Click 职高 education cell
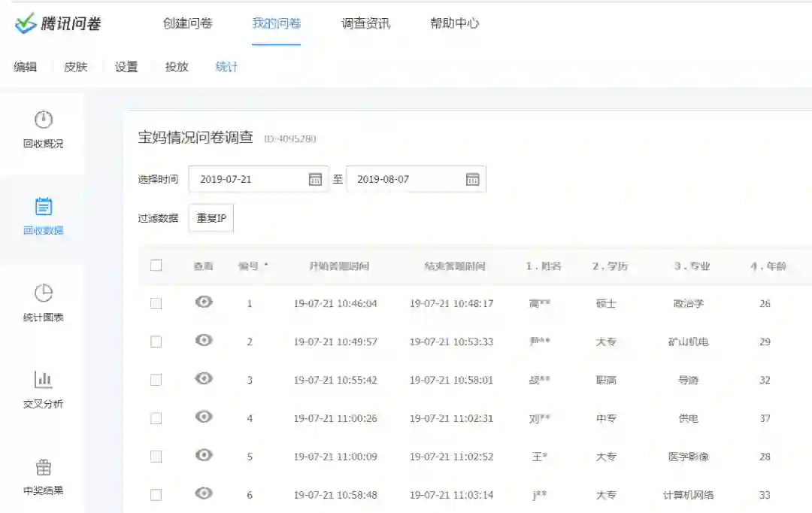Viewport: 812px width, 513px height. tap(606, 381)
